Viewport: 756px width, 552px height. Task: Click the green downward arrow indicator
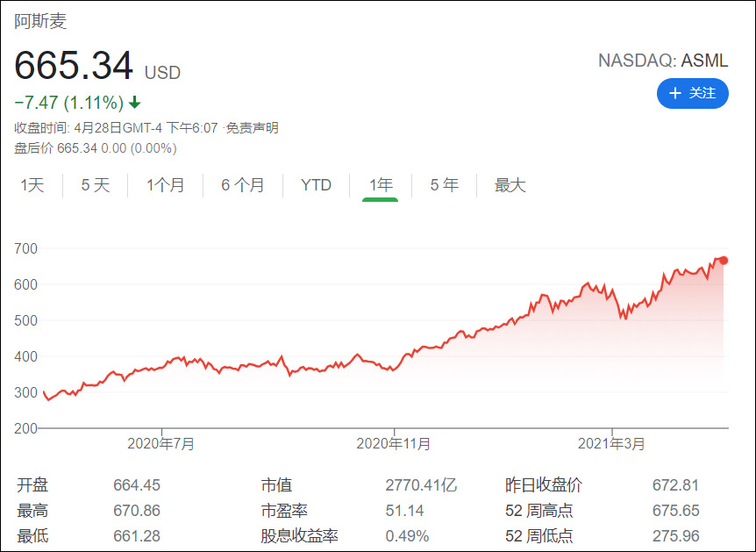click(132, 103)
